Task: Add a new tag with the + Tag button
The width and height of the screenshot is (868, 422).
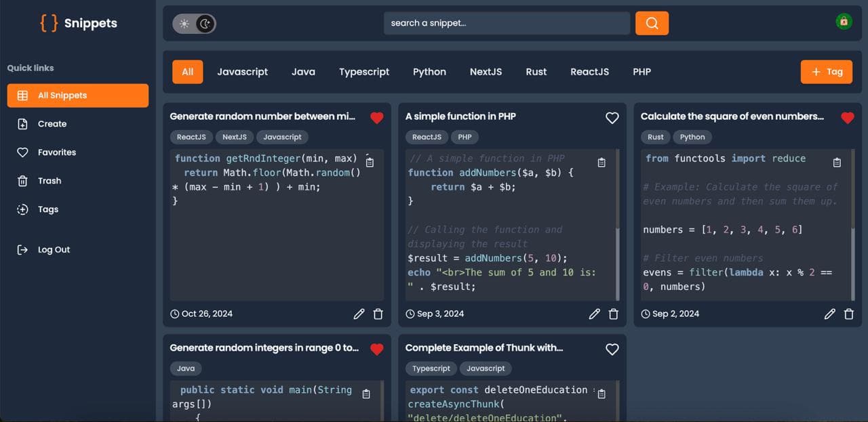Action: coord(826,71)
